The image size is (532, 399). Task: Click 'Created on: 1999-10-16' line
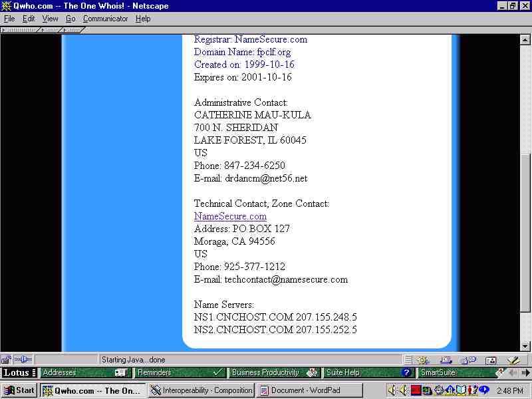244,65
